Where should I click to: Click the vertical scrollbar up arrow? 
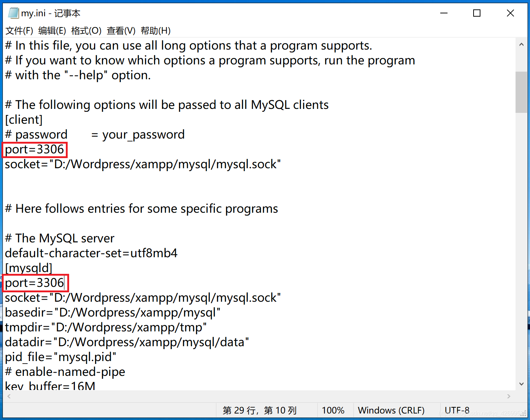point(521,44)
